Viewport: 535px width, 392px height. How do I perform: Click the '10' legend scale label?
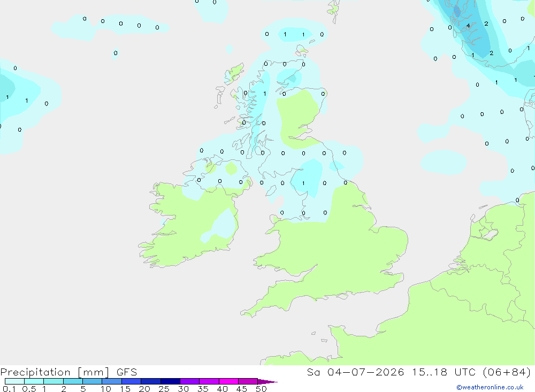pos(106,389)
